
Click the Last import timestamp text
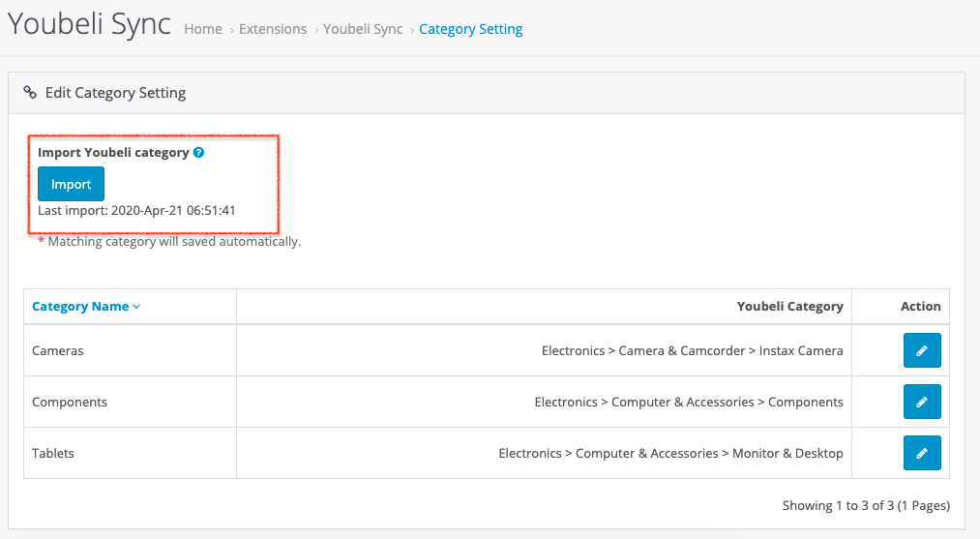(x=136, y=210)
